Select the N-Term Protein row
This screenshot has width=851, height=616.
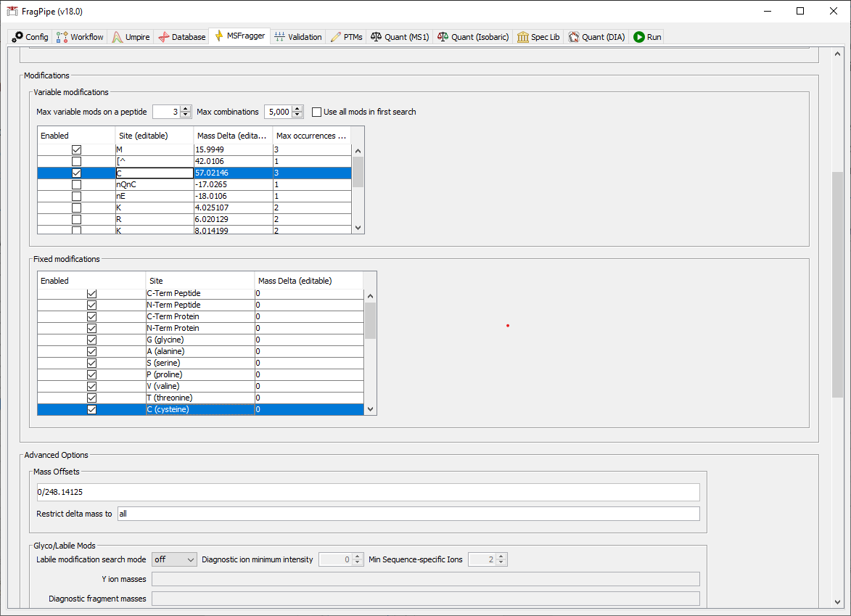click(200, 329)
